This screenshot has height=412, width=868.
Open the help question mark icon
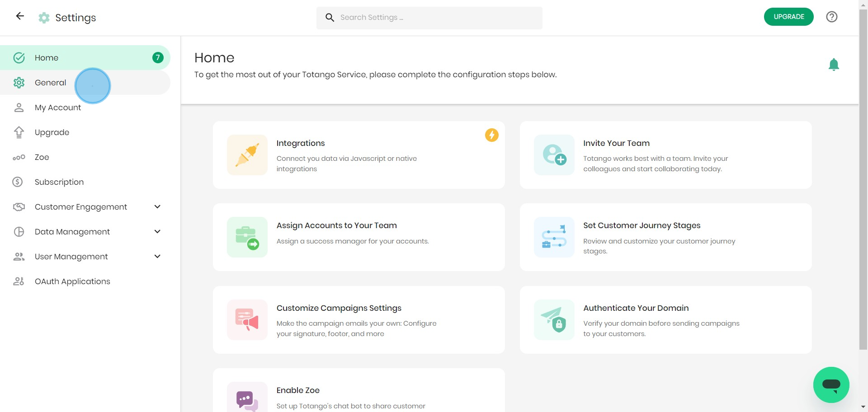pyautogui.click(x=832, y=17)
